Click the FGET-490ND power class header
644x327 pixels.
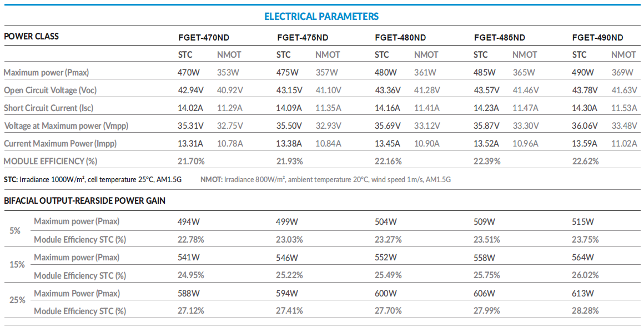tap(597, 37)
